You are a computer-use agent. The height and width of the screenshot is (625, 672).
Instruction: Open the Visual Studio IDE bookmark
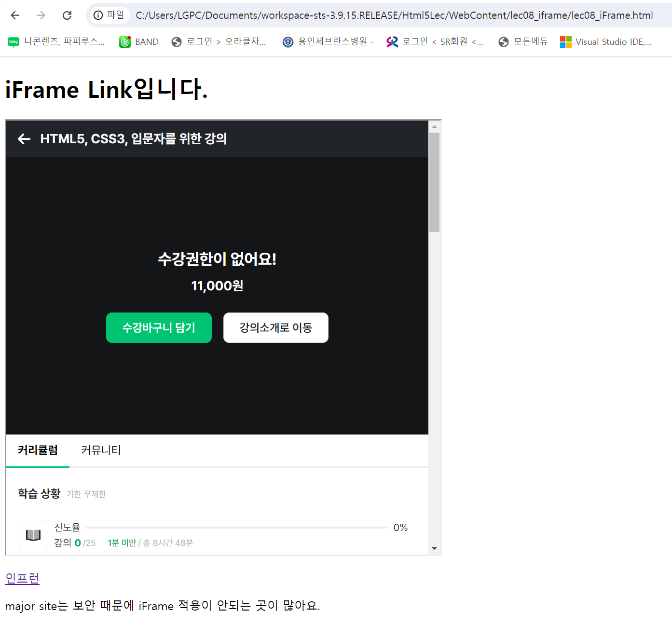coord(606,42)
